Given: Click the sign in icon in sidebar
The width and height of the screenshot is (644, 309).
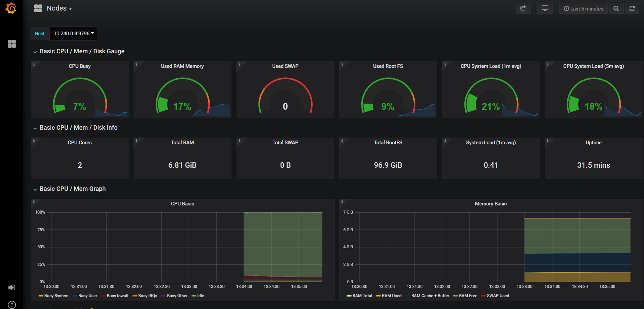Looking at the screenshot, I should click(x=12, y=288).
